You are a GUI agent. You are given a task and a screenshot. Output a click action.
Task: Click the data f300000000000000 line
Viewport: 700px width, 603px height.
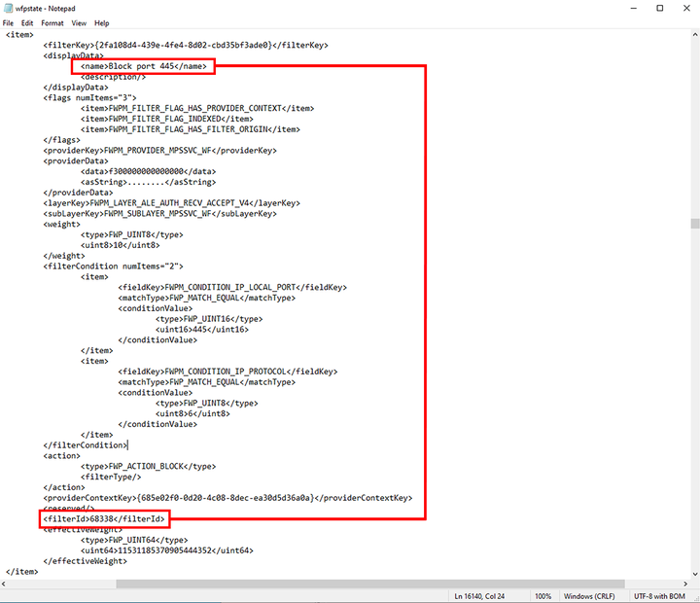(148, 171)
